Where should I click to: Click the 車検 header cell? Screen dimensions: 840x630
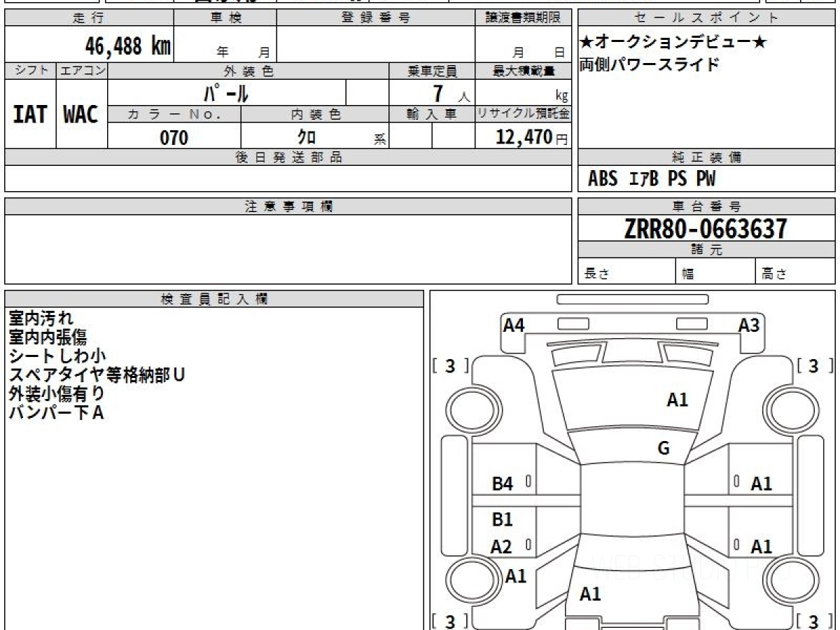click(225, 18)
